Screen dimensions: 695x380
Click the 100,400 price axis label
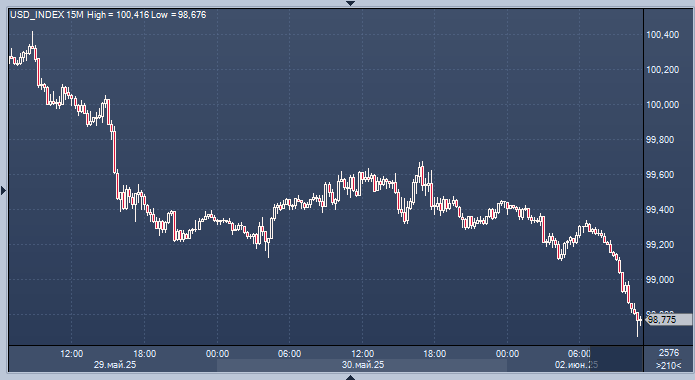click(663, 35)
